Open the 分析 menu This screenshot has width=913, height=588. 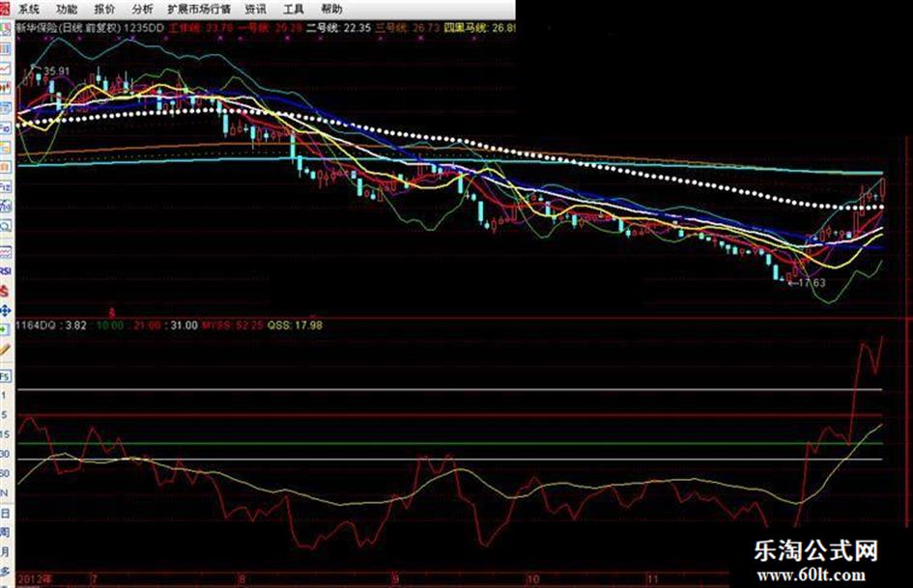point(142,10)
